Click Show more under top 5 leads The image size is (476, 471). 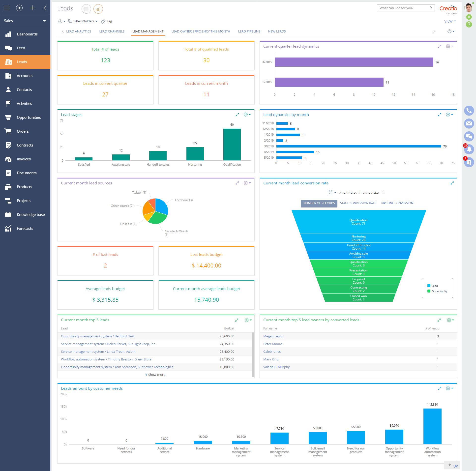point(155,375)
